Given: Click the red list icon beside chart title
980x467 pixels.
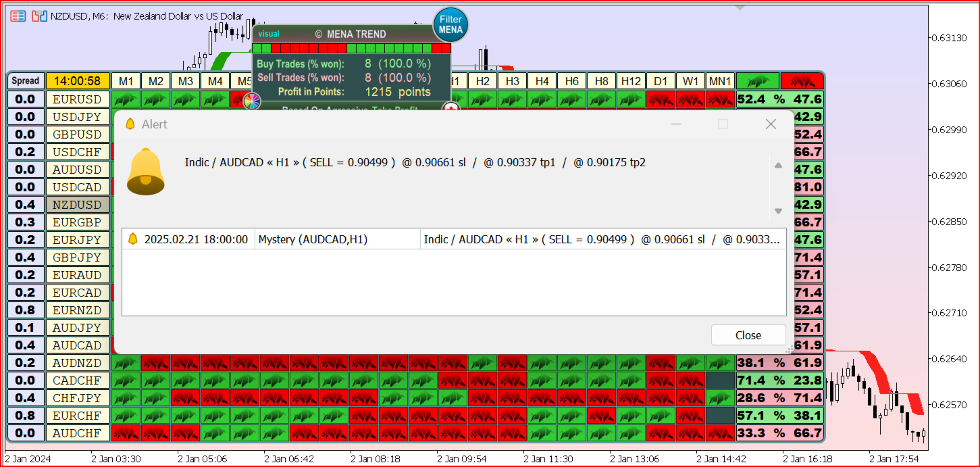Looking at the screenshot, I should pos(18,16).
